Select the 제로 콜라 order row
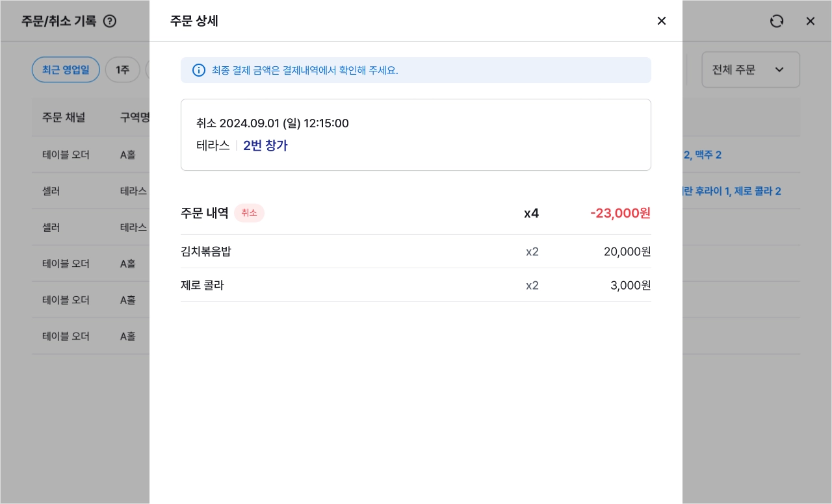 (x=416, y=285)
